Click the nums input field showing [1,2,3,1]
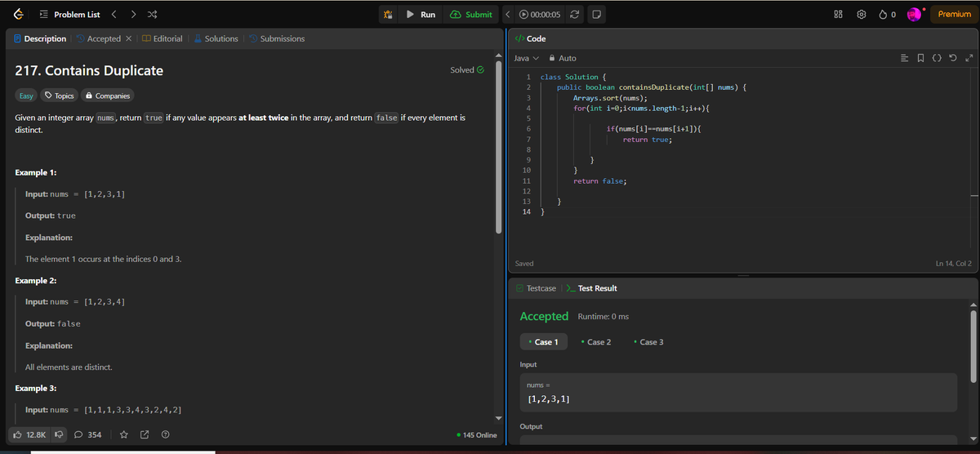This screenshot has width=980, height=454. (x=738, y=392)
